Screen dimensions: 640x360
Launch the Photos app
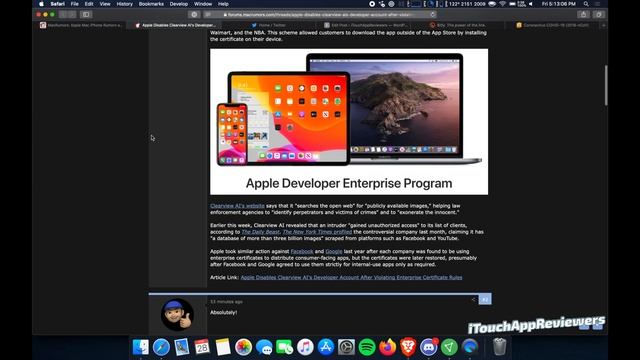click(243, 347)
